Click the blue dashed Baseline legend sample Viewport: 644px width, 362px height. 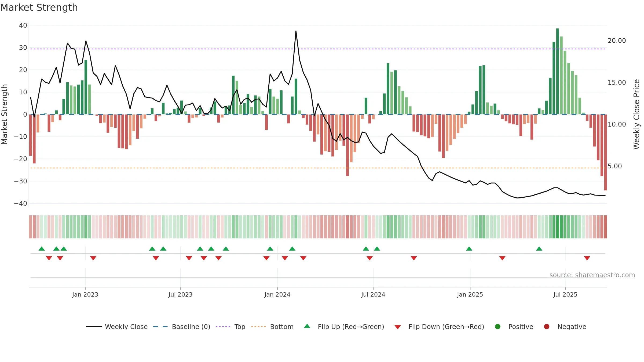[160, 327]
